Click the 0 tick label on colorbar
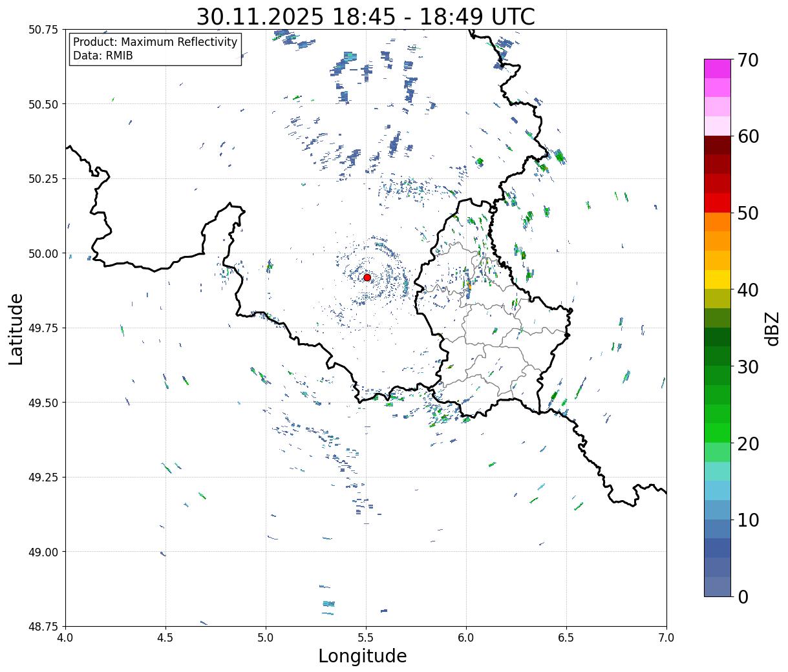 [743, 597]
